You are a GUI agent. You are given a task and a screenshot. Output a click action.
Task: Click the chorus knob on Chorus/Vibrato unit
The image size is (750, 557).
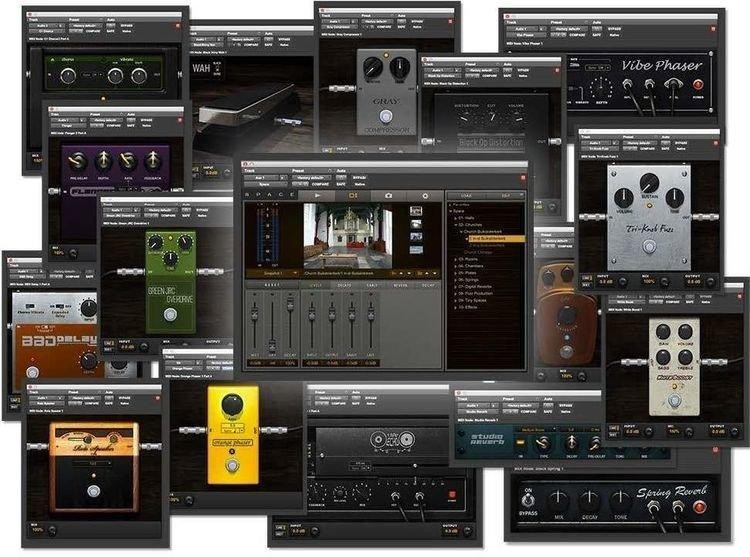pos(67,75)
